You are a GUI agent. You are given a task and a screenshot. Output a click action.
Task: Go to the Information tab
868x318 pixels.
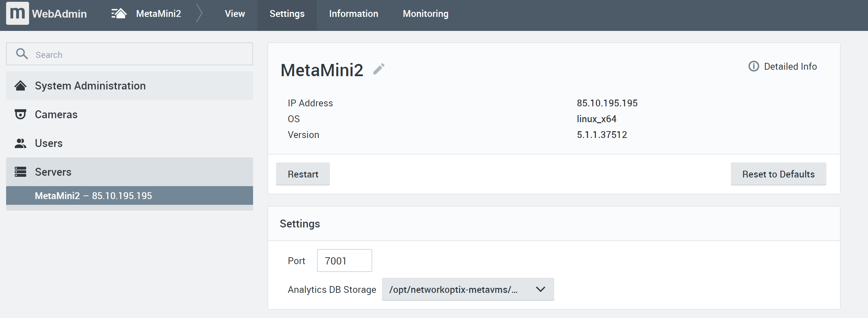(353, 14)
